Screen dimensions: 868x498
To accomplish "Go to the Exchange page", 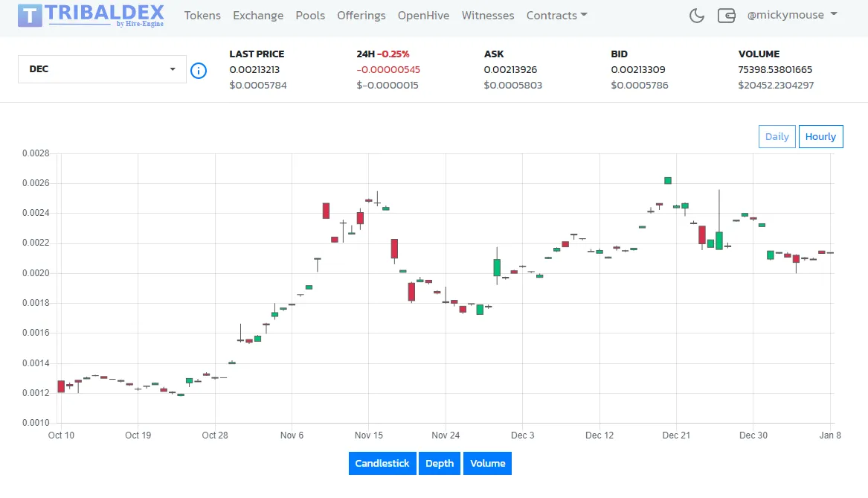I will click(x=258, y=16).
